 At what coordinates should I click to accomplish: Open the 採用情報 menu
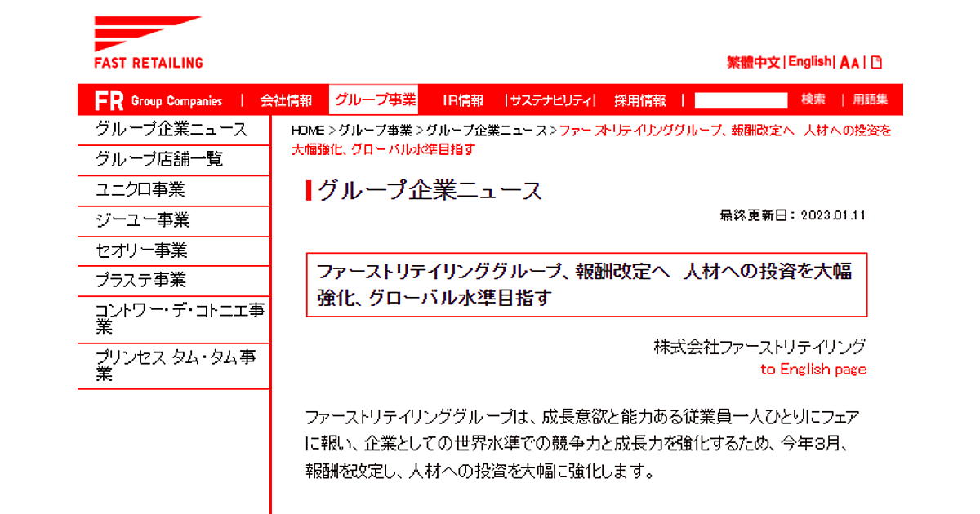tap(640, 100)
